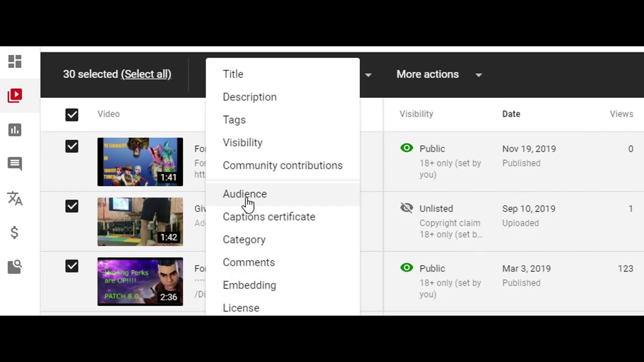Click the Sep 10, 2019 date cell
Image resolution: width=644 pixels, height=362 pixels.
[x=529, y=209]
